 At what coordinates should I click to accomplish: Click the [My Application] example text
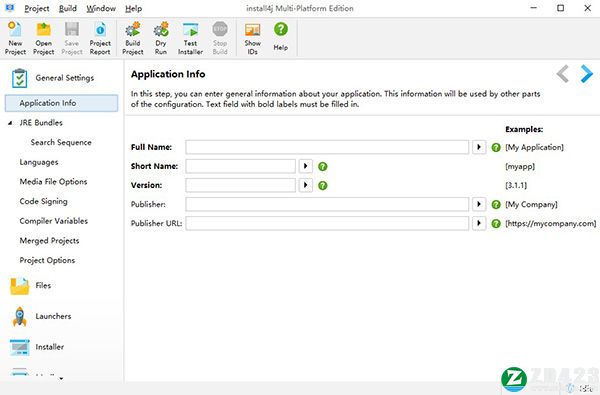pos(534,147)
